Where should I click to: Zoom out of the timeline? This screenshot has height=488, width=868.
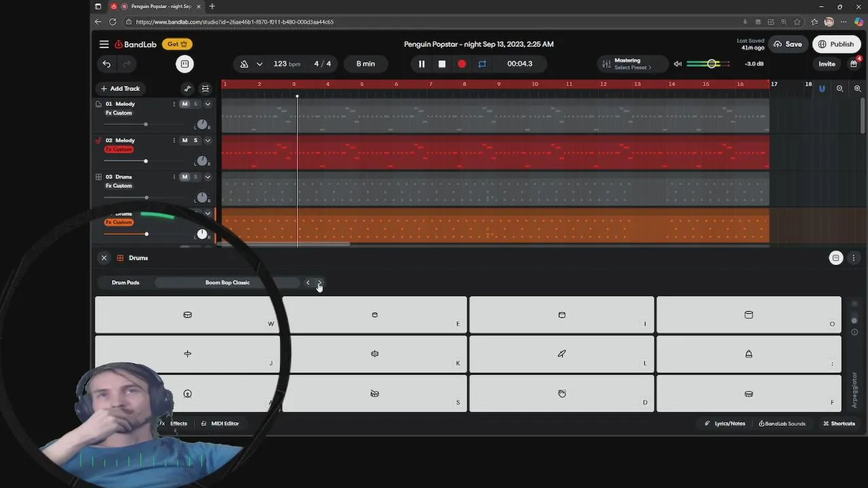pos(840,88)
